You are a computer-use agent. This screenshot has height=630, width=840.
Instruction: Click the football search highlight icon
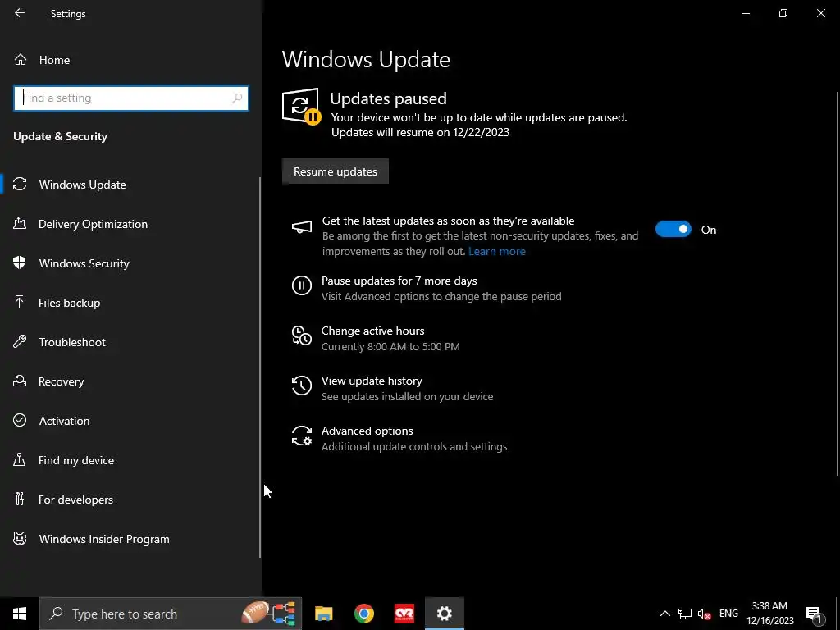pyautogui.click(x=268, y=614)
